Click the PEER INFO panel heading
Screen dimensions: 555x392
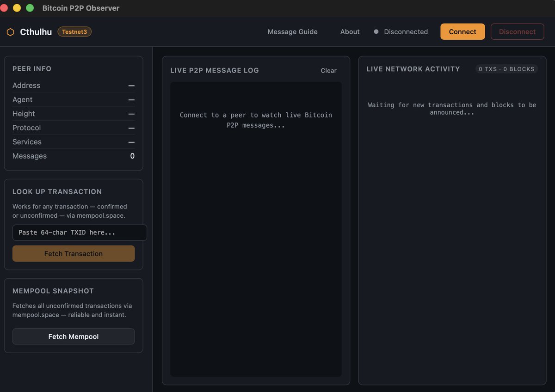point(32,69)
